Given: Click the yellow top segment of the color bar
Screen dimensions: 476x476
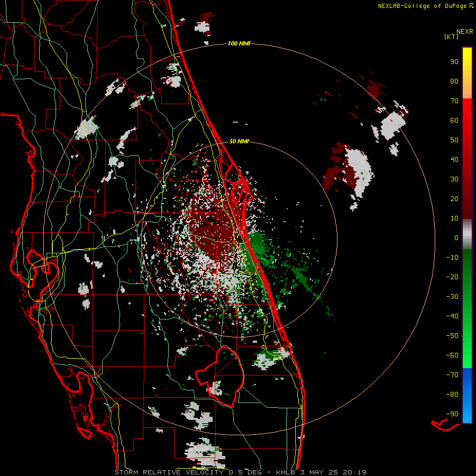Looking at the screenshot, I should tap(467, 73).
